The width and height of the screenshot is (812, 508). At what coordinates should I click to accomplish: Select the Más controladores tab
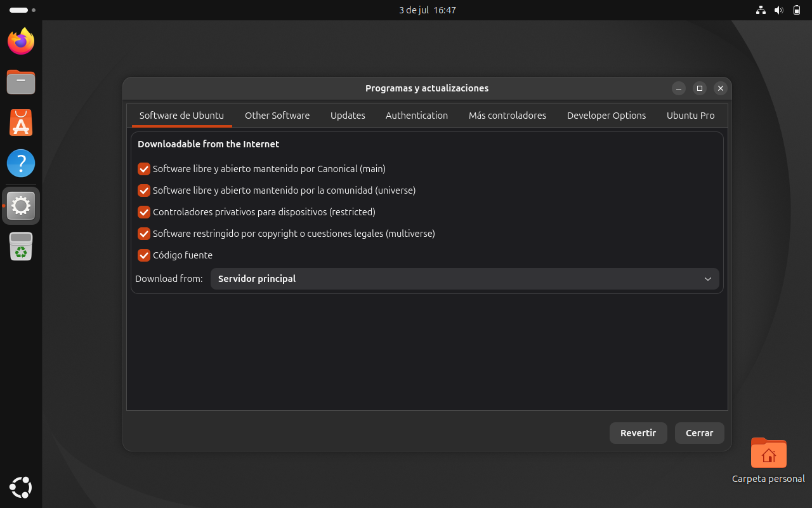pos(507,116)
